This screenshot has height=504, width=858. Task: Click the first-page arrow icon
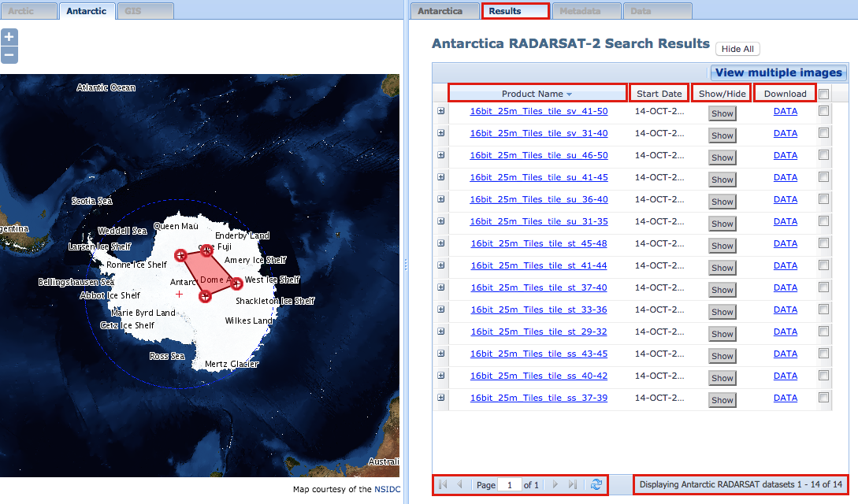point(441,485)
